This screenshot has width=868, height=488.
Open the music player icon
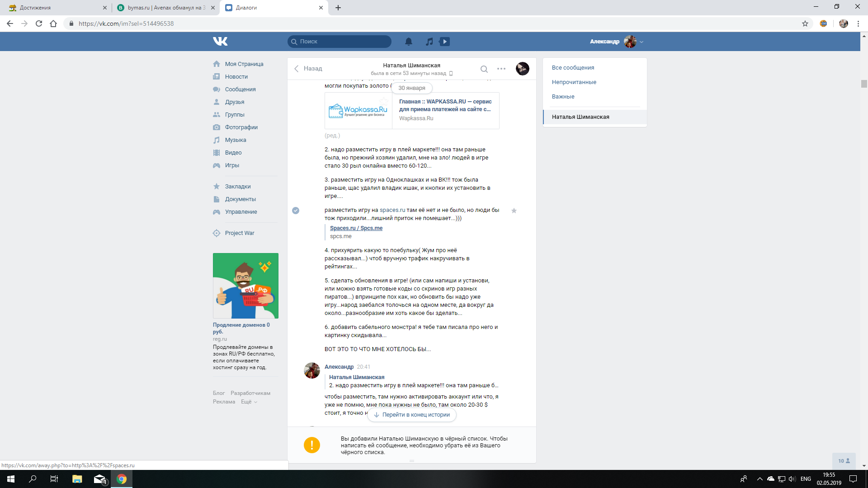coord(429,42)
